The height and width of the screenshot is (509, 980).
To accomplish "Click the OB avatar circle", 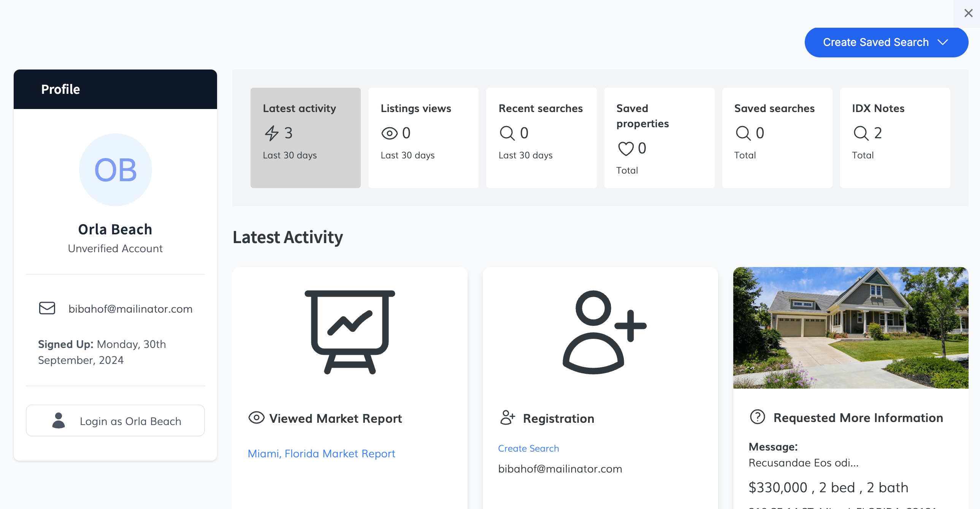I will pos(115,169).
